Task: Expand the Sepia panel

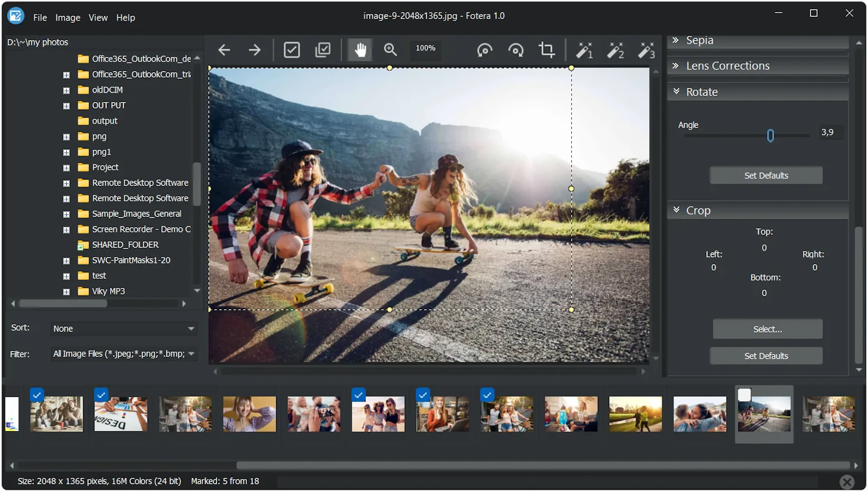Action: pyautogui.click(x=757, y=41)
